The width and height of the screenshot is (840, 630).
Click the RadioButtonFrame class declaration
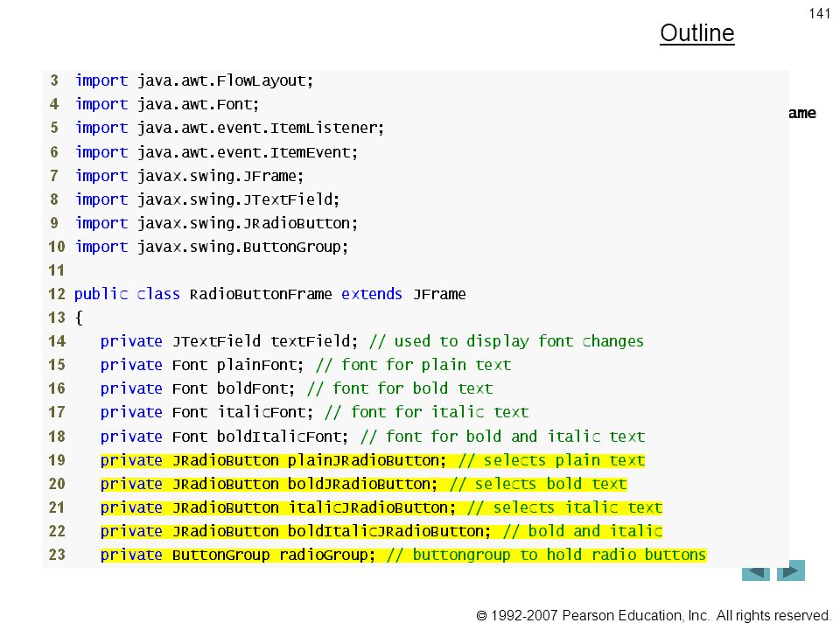coord(270,294)
